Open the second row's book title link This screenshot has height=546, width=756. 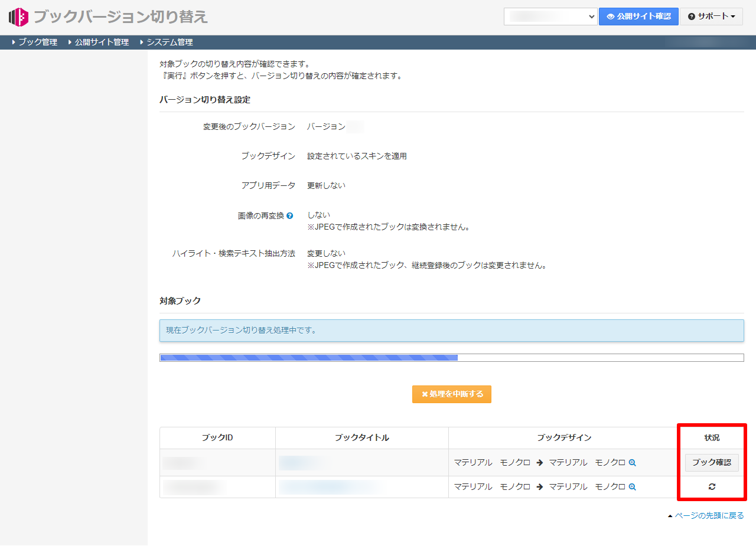coord(328,487)
